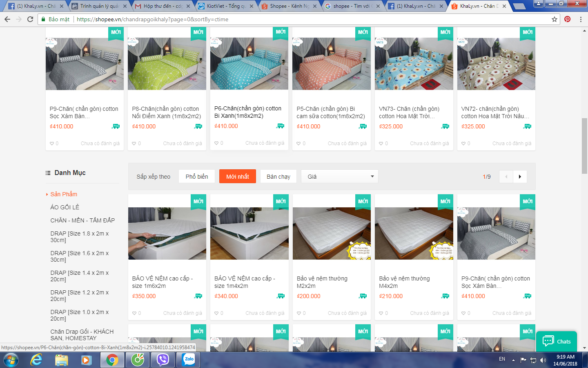588x368 pixels.
Task: Open Viber from the taskbar
Action: pyautogui.click(x=163, y=360)
